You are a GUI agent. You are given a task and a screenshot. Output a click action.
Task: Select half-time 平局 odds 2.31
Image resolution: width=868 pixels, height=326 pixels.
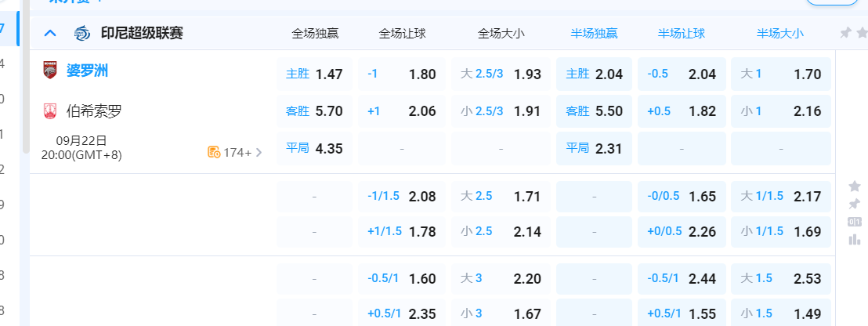(594, 148)
